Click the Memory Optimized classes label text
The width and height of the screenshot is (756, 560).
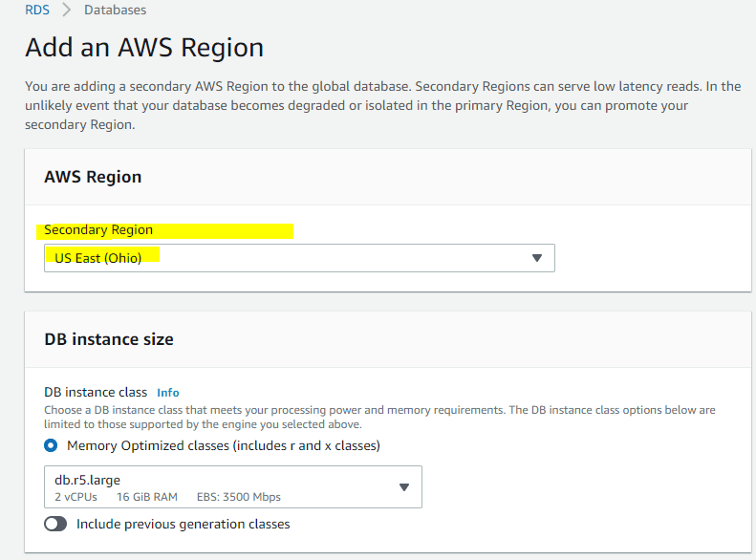pyautogui.click(x=224, y=445)
